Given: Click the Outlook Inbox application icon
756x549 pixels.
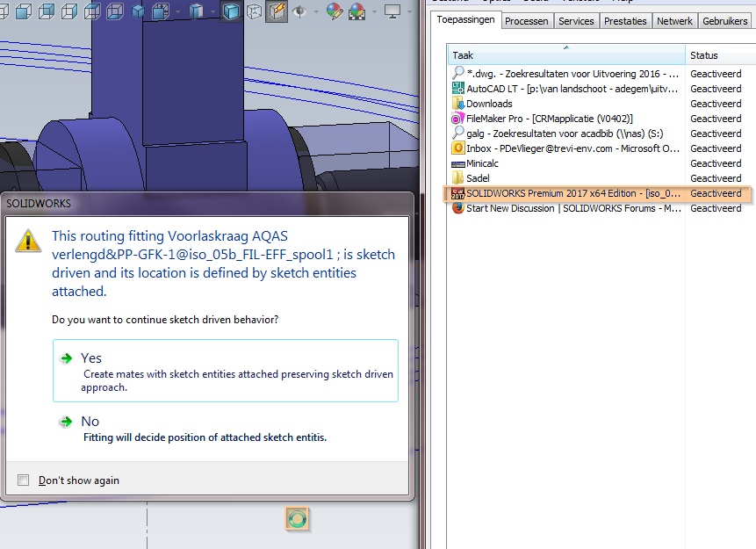Looking at the screenshot, I should 457,148.
